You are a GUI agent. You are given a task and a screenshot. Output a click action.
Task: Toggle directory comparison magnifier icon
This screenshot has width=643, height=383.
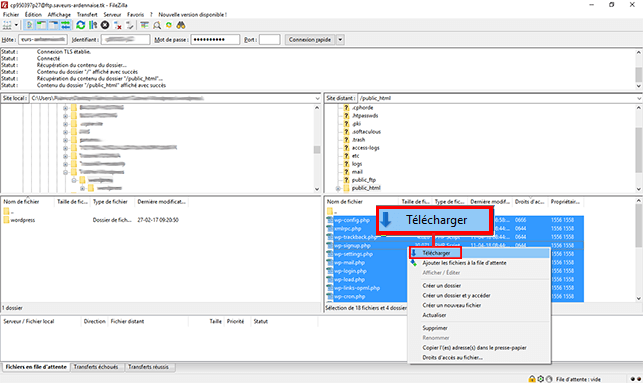157,25
